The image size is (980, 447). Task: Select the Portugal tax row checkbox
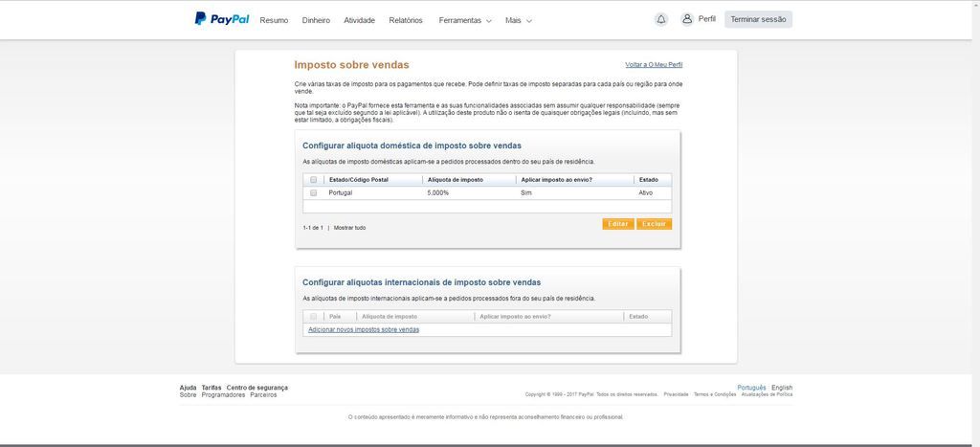coord(313,193)
